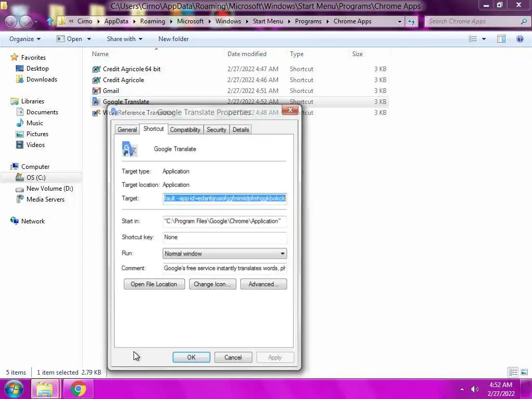Screen dimensions: 532x399
Task: Click the address bar refresh icon
Action: click(411, 21)
